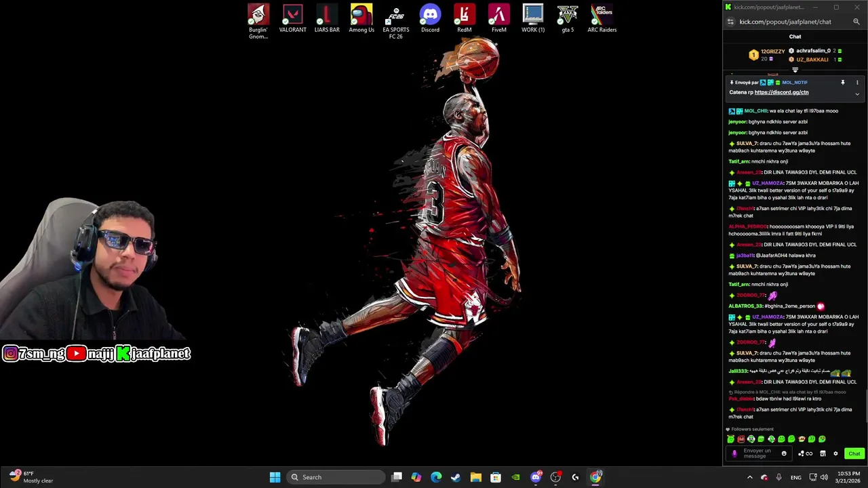Click the microphone icon in system tray
This screenshot has width=868, height=488.
coord(779,477)
